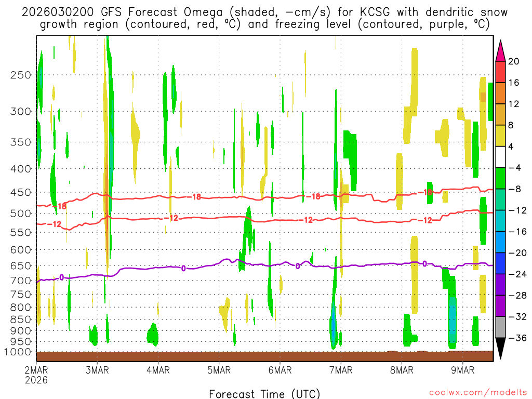Image resolution: width=532 pixels, height=399 pixels.
Task: Click the gray swatch between -32 and -36
Action: (500, 327)
